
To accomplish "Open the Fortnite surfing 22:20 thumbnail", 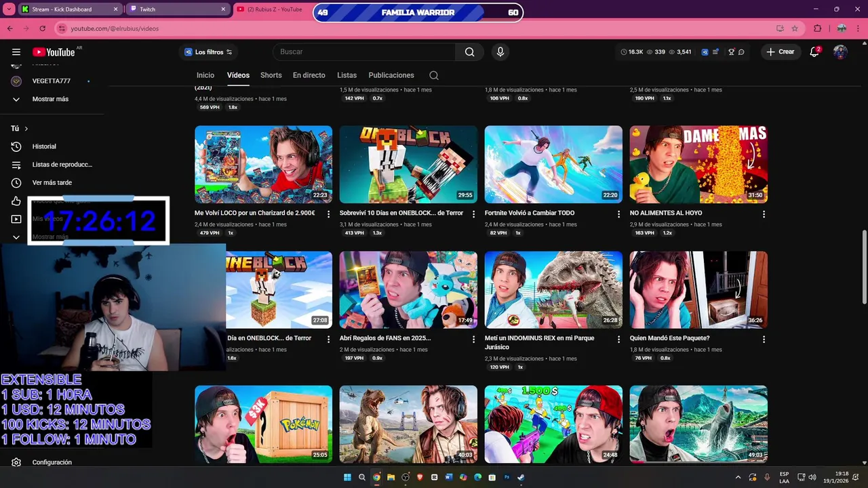I will coord(553,165).
